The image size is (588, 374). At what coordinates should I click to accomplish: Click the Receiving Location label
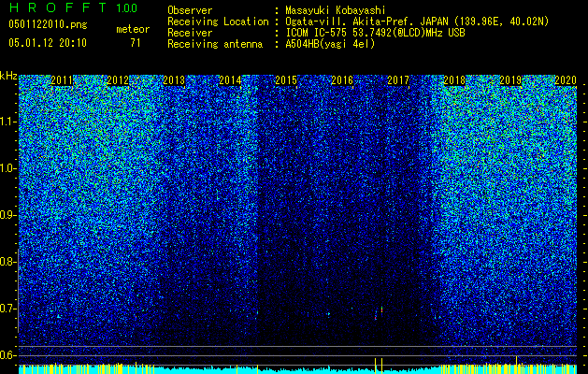pos(218,22)
